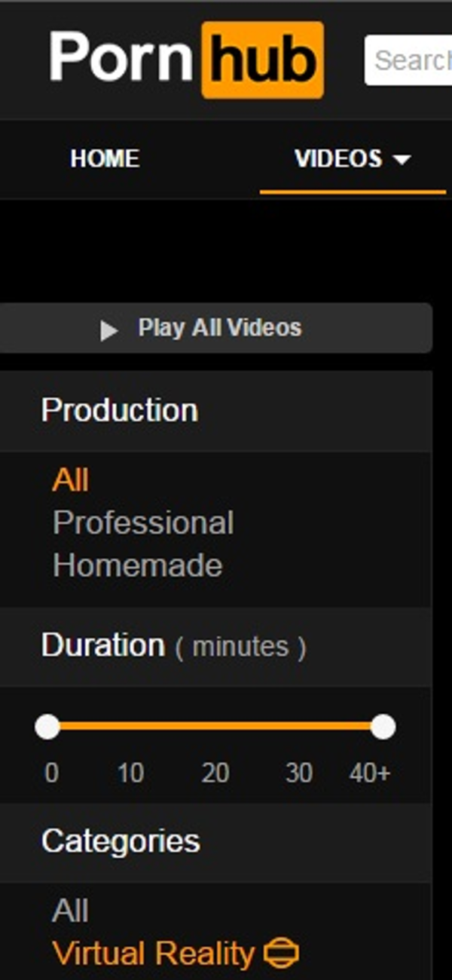Click the 30 minute mark label
Screen dimensions: 452x980
point(299,773)
